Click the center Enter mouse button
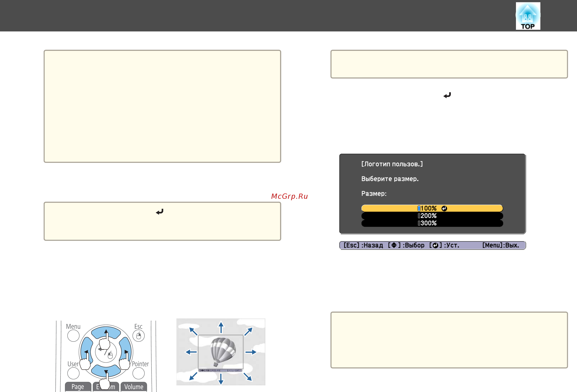The height and width of the screenshot is (392, 577). (106, 352)
